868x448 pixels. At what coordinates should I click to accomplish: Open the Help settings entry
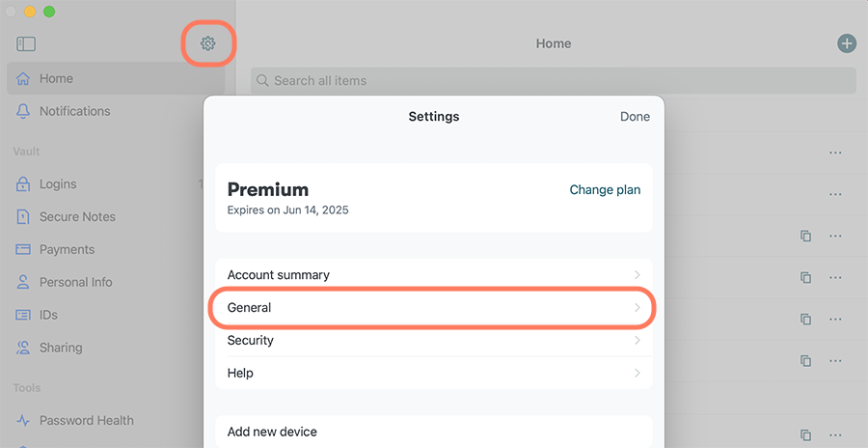pos(434,373)
